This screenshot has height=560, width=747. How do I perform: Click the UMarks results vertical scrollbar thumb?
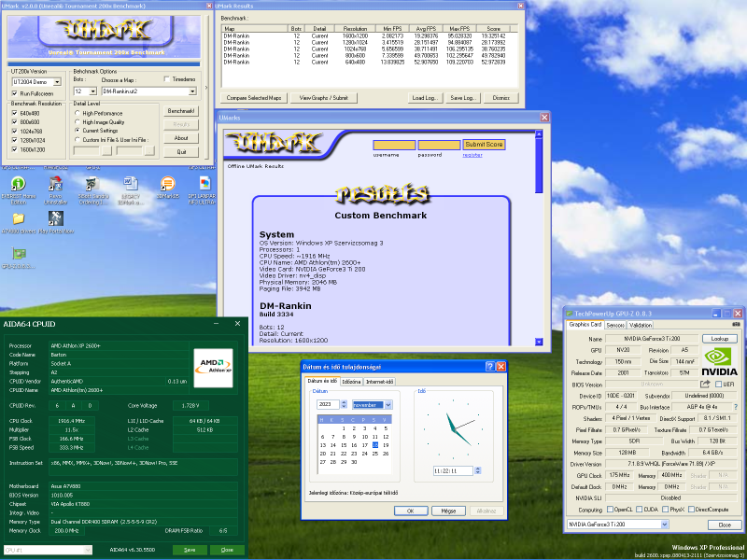[539, 166]
